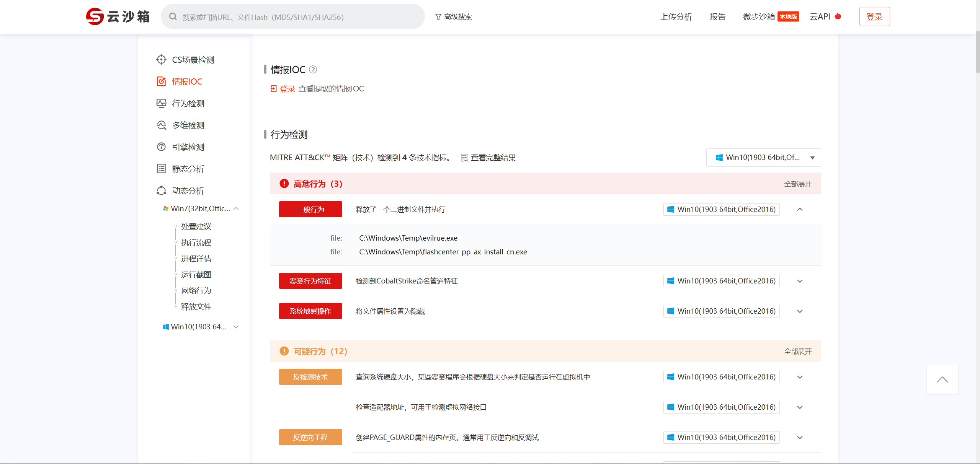Click the 动态分析 sidebar icon

point(161,190)
